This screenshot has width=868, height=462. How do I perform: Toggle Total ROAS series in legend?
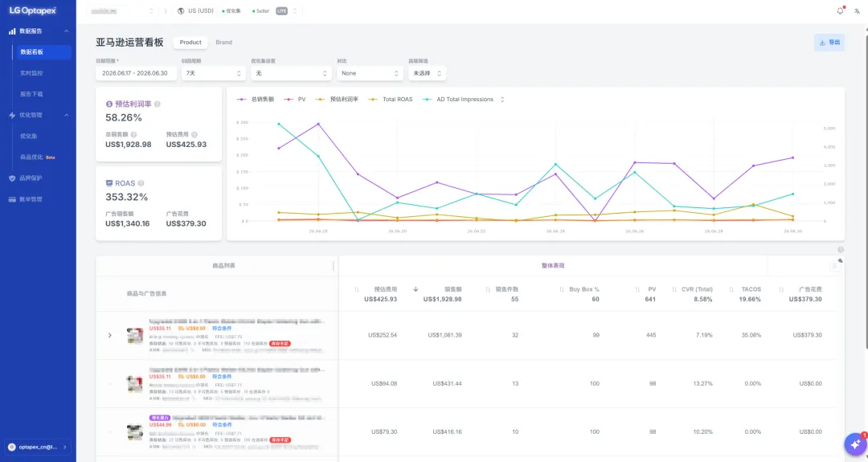pyautogui.click(x=391, y=100)
